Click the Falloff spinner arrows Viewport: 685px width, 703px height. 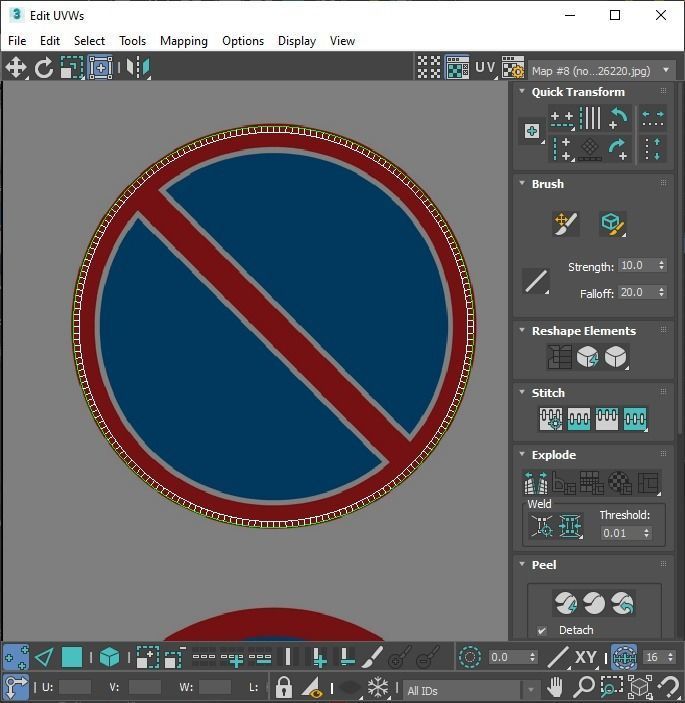[x=662, y=292]
